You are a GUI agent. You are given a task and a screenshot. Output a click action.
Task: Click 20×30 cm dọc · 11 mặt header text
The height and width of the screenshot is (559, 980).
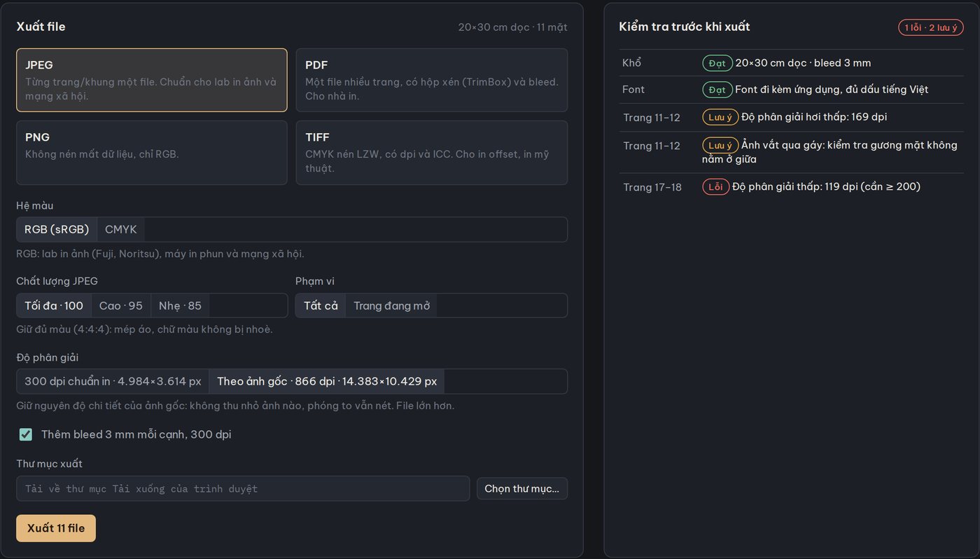coord(512,27)
